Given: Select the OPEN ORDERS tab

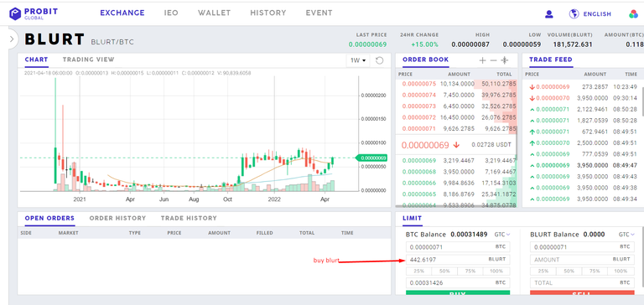Looking at the screenshot, I should click(x=49, y=219).
